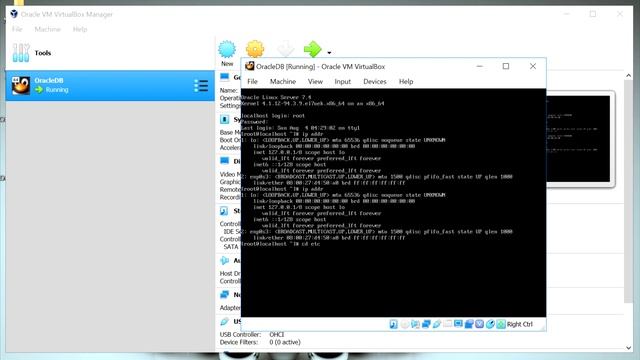The width and height of the screenshot is (640, 360).
Task: Click the 'USB Controller:' label text
Action: pyautogui.click(x=240, y=334)
